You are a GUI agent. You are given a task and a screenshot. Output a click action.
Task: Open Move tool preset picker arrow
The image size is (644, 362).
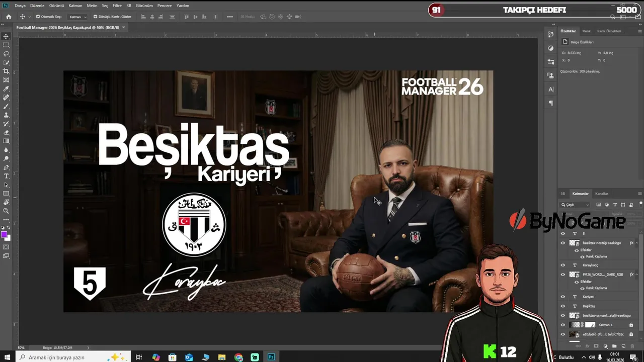29,17
